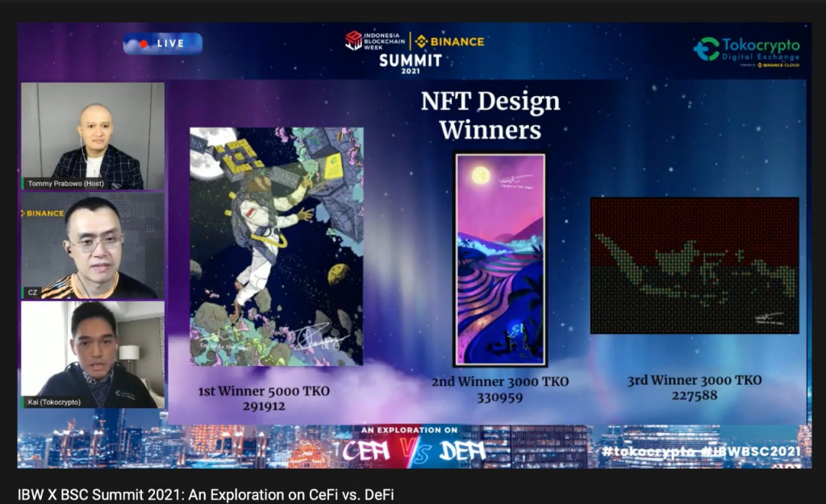Select the CZ speaker video feed
Screen dimensions: 826x504
(92, 246)
